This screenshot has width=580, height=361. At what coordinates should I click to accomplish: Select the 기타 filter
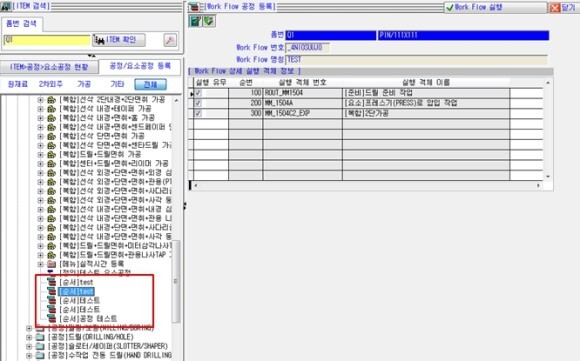pos(117,84)
